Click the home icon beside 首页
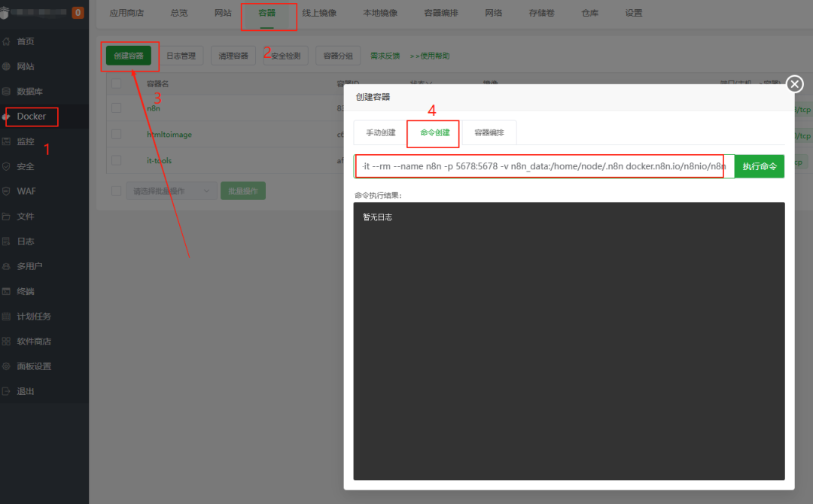The width and height of the screenshot is (813, 504). [6, 41]
